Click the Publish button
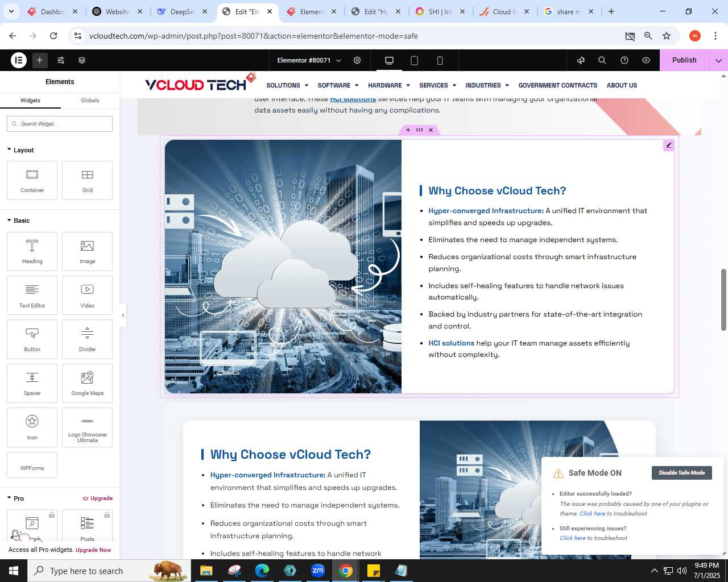Image resolution: width=728 pixels, height=582 pixels. 684,60
